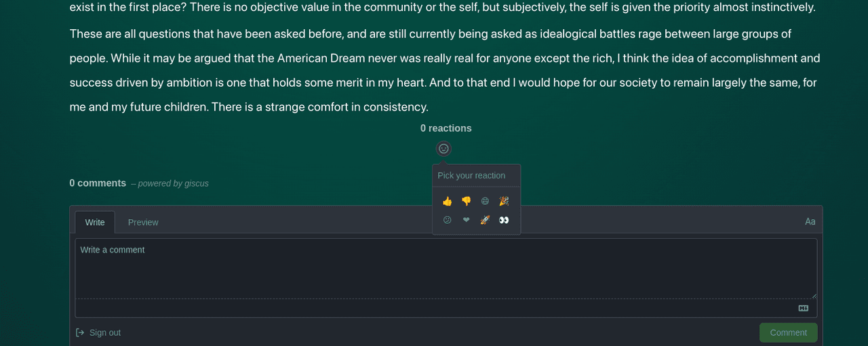React with the thumbs up emoji
Image resolution: width=868 pixels, height=346 pixels.
[447, 201]
